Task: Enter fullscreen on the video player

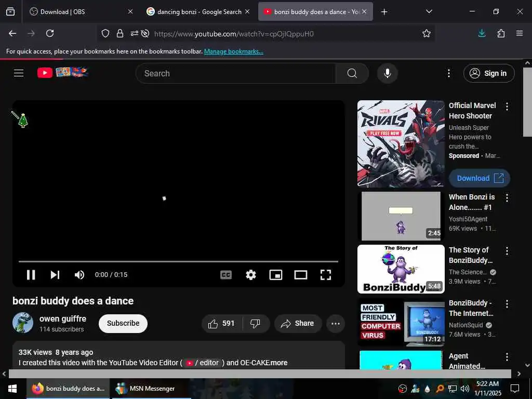Action: [x=326, y=274]
